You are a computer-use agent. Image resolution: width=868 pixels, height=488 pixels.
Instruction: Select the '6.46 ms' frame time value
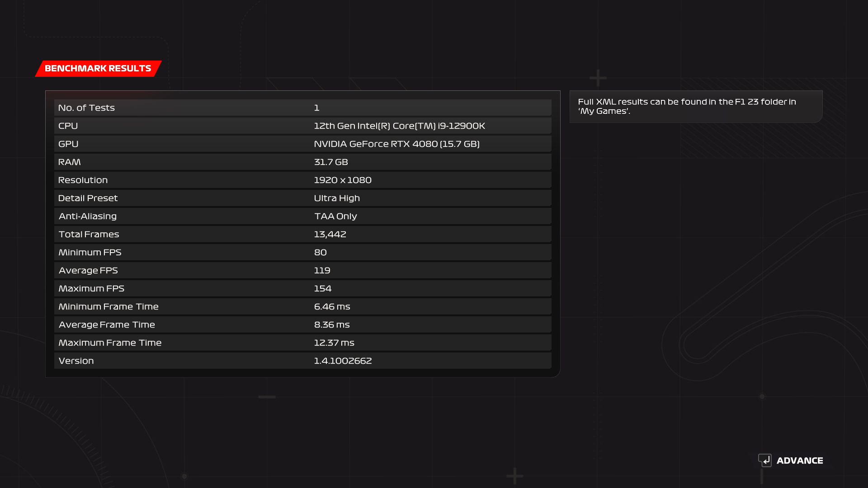click(332, 306)
